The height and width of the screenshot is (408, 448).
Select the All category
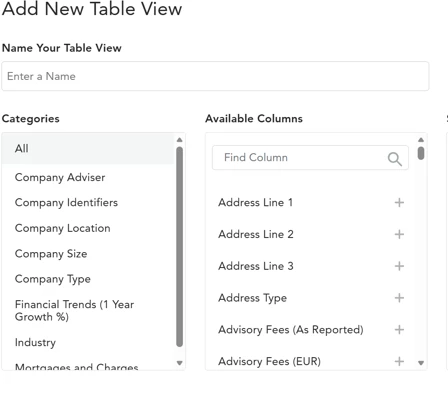pos(88,148)
